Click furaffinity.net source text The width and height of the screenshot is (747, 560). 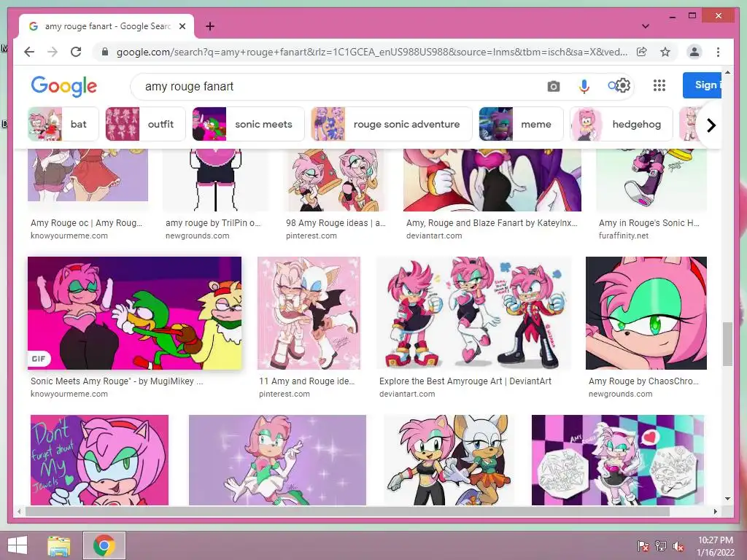click(624, 236)
